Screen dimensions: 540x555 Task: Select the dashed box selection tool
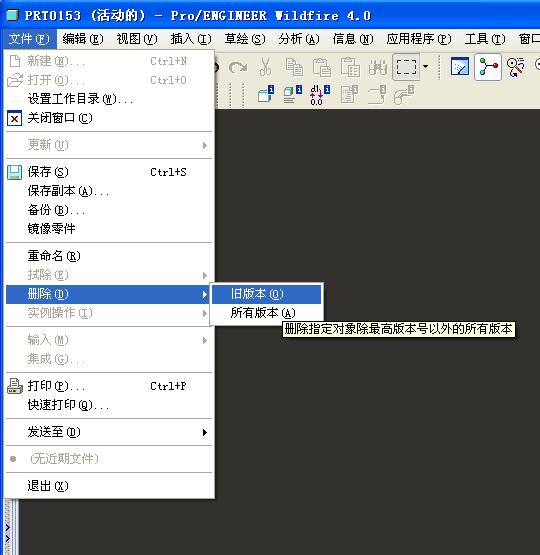coord(406,67)
